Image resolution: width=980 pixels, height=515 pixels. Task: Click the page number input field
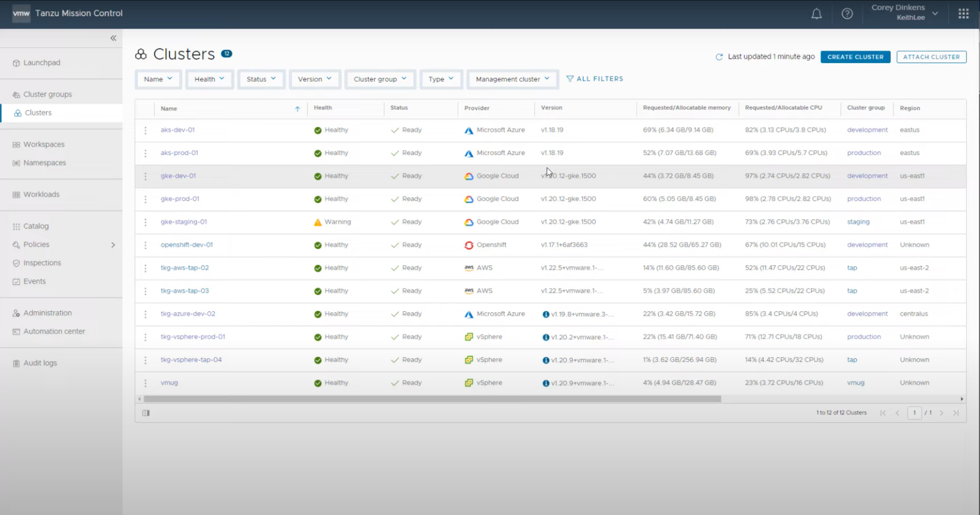[914, 413]
